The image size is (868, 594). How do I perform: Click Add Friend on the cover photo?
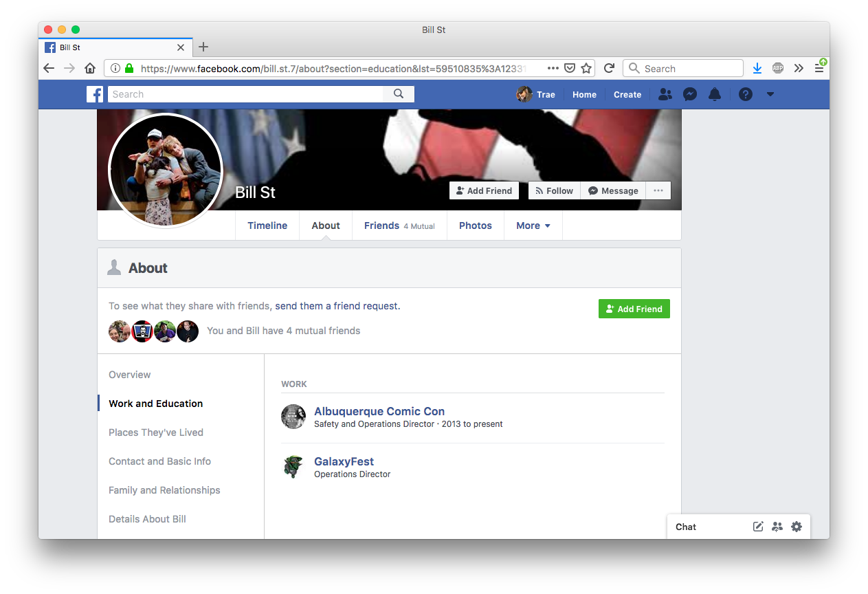pyautogui.click(x=484, y=190)
